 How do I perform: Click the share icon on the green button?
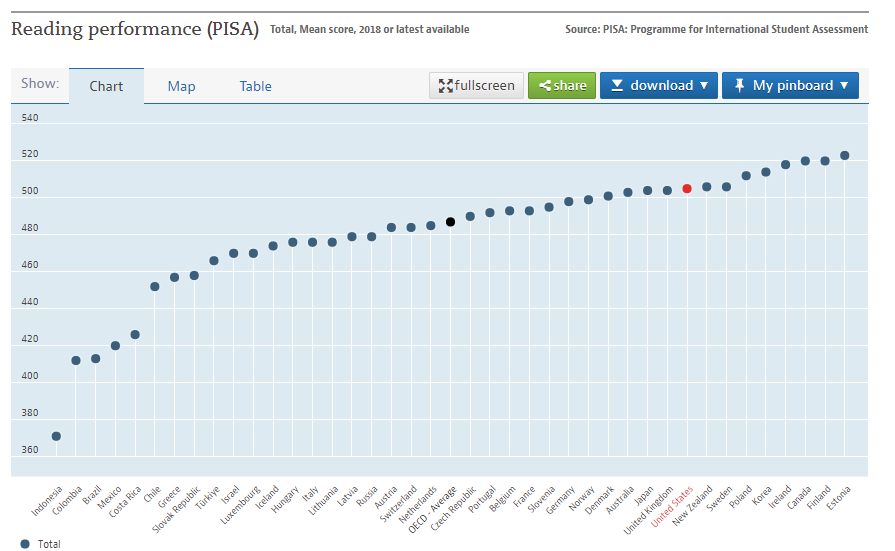point(545,86)
